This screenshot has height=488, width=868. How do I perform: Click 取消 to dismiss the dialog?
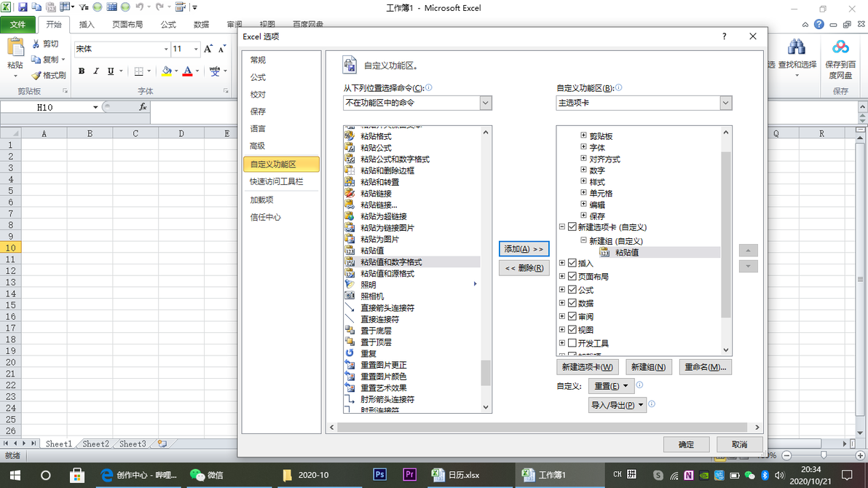(x=739, y=444)
